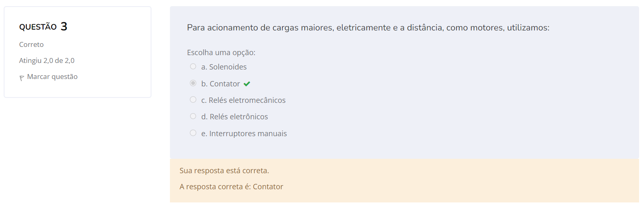Choose the radio button for option c
The height and width of the screenshot is (209, 644).
point(193,100)
